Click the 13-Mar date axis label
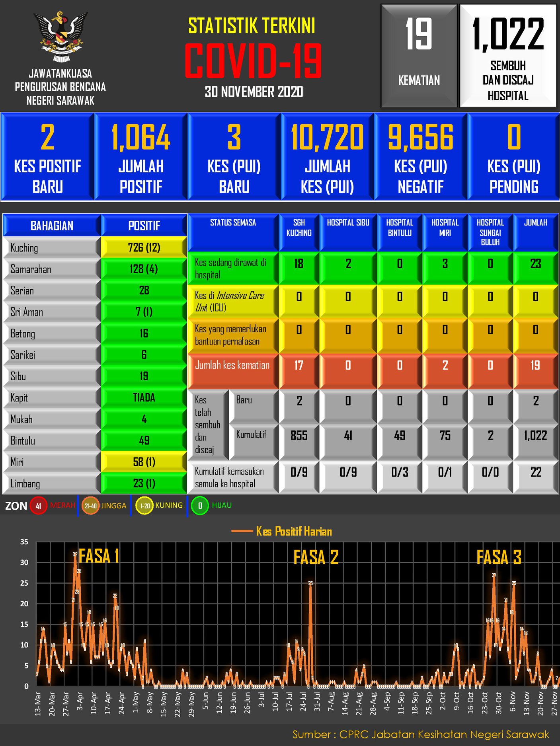560x746 pixels. [38, 704]
